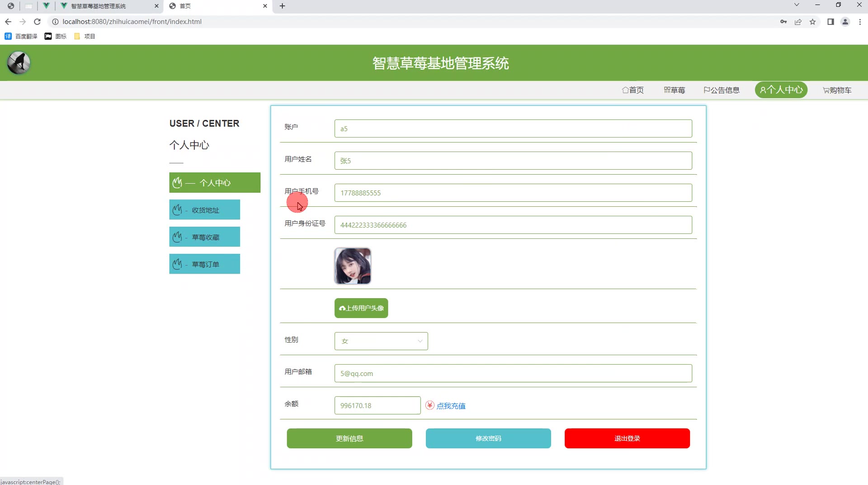This screenshot has height=485, width=868.
Task: Click the 账户 input field
Action: point(513,128)
